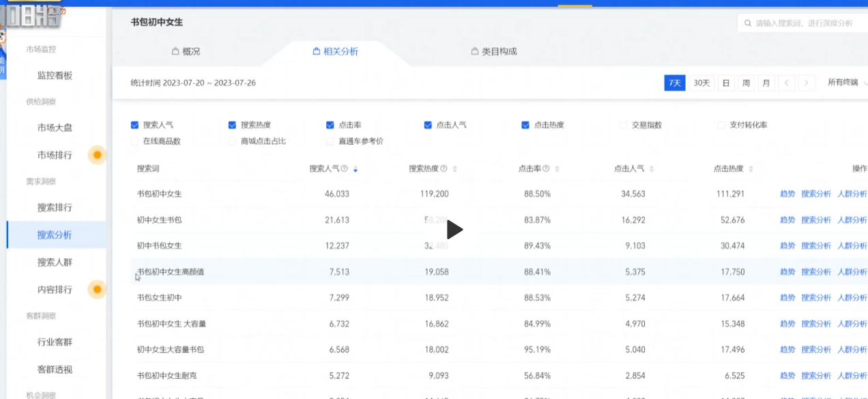Open 搜索排行 in the left sidebar

[55, 208]
